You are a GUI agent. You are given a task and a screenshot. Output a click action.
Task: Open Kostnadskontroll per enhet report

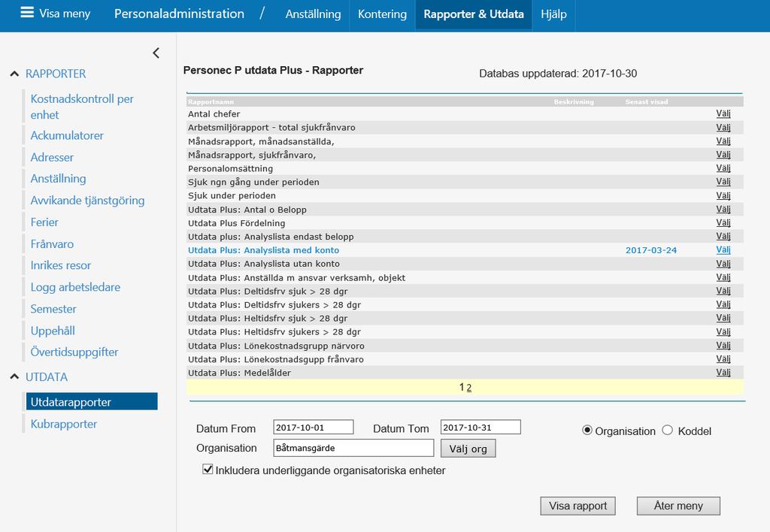coord(82,107)
